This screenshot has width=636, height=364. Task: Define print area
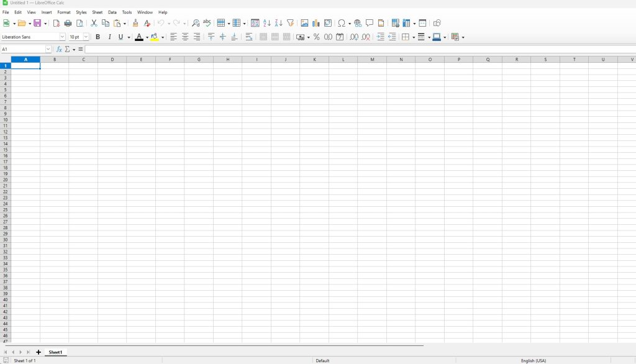(x=395, y=23)
